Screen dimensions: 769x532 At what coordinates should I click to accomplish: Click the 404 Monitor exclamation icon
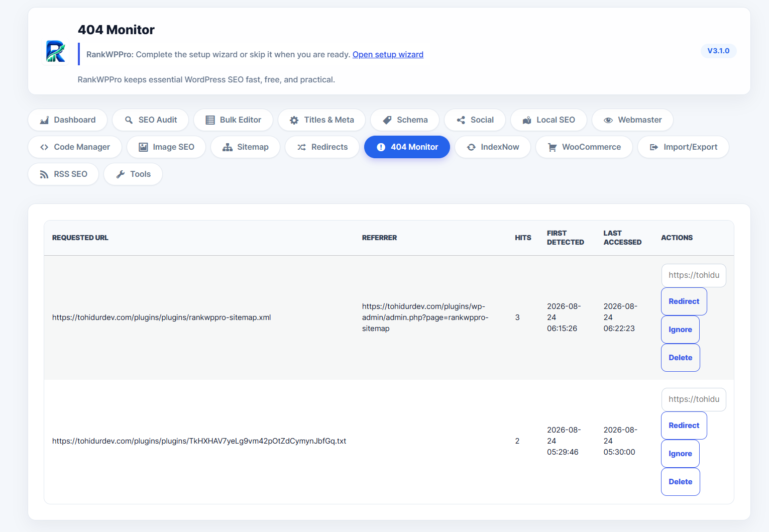381,147
